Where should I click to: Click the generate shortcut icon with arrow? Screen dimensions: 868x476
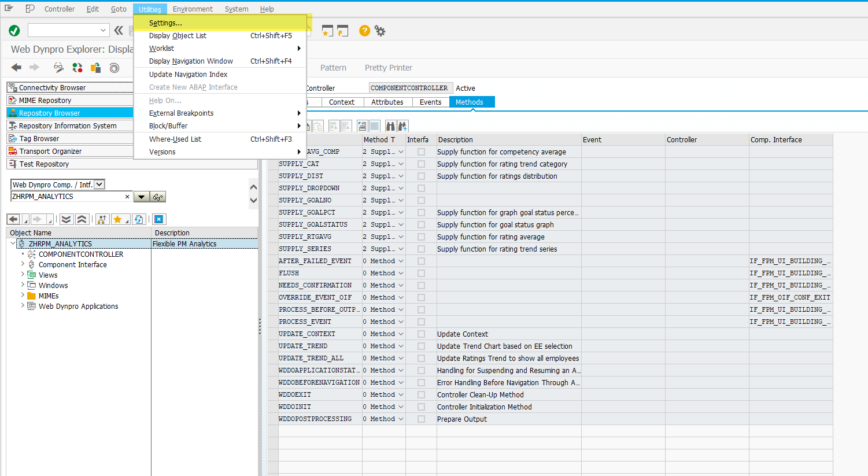342,31
